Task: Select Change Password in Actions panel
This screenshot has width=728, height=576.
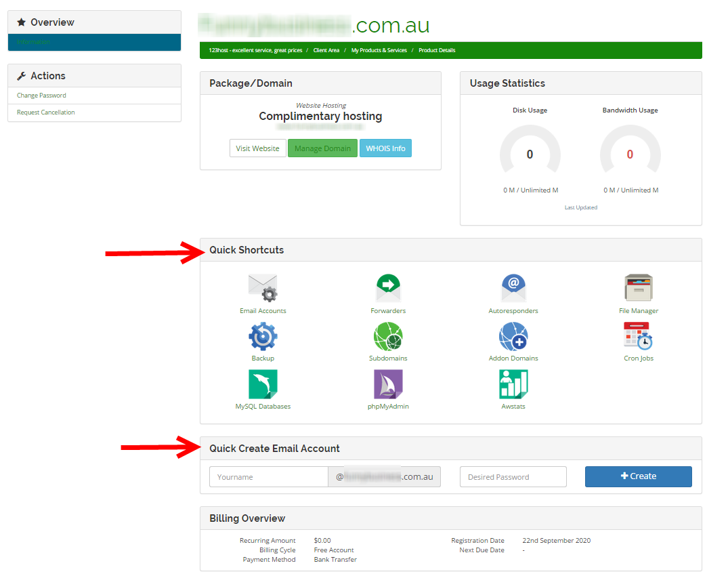Action: point(41,96)
